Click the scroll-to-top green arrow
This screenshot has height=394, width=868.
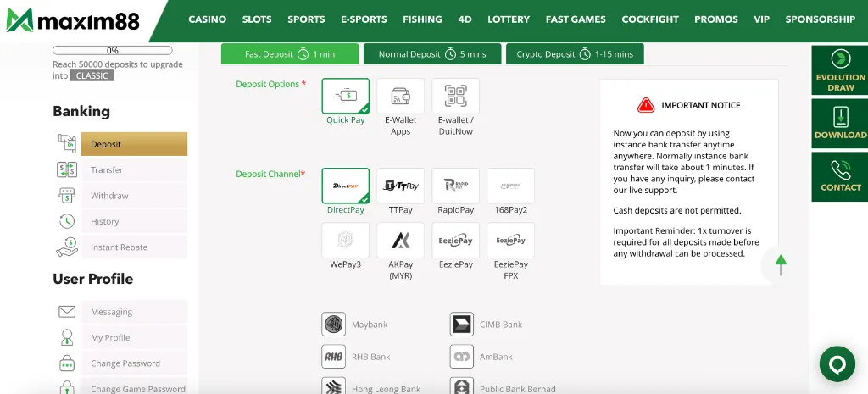(781, 264)
